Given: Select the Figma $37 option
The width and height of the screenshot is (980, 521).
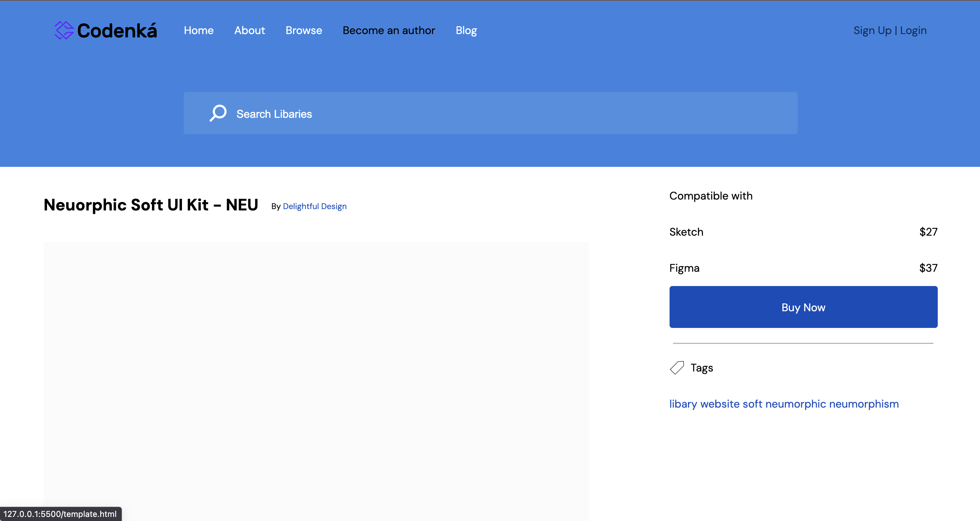Looking at the screenshot, I should coord(803,268).
